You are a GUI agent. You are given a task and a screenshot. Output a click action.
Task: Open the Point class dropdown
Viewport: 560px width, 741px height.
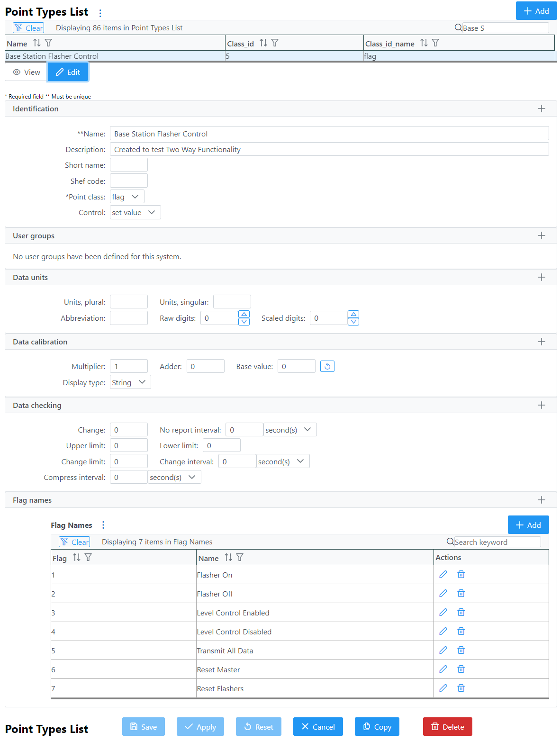click(127, 197)
